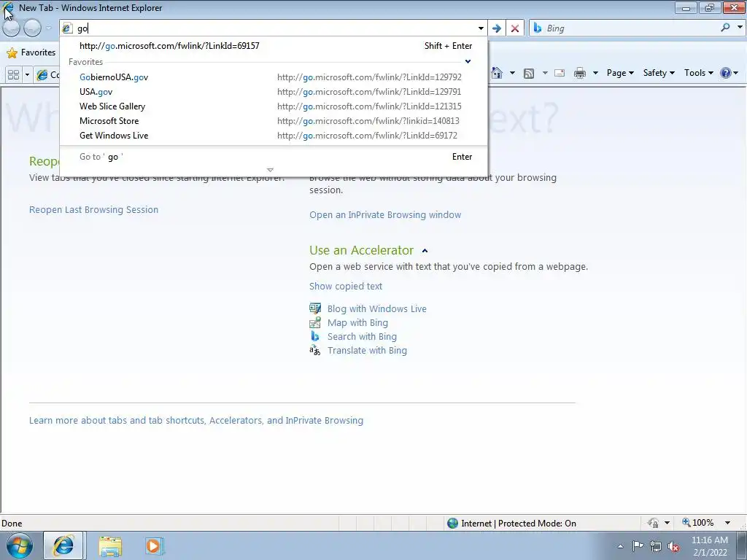
Task: Open the Safety menu
Action: pyautogui.click(x=659, y=73)
